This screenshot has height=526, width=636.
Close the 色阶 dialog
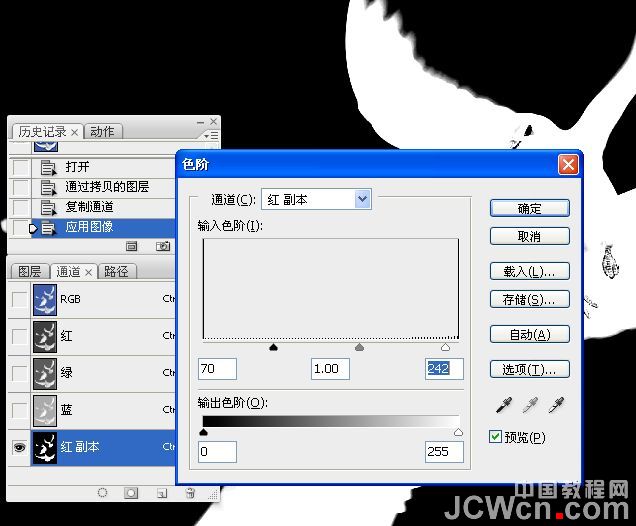(568, 165)
